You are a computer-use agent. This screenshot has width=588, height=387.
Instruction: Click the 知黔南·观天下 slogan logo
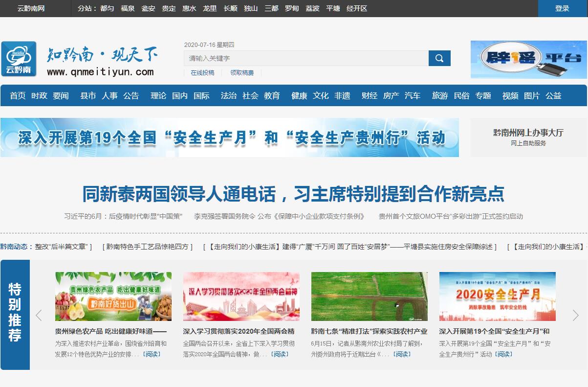point(102,60)
